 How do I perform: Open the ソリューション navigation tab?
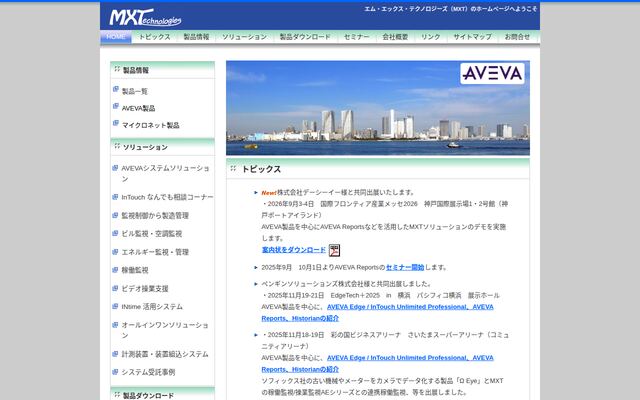[x=244, y=37]
